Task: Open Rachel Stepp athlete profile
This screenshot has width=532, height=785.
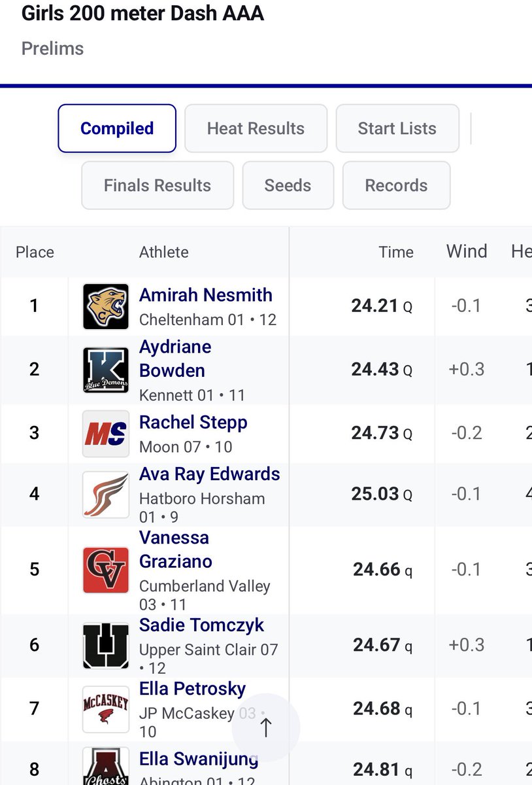Action: [193, 423]
